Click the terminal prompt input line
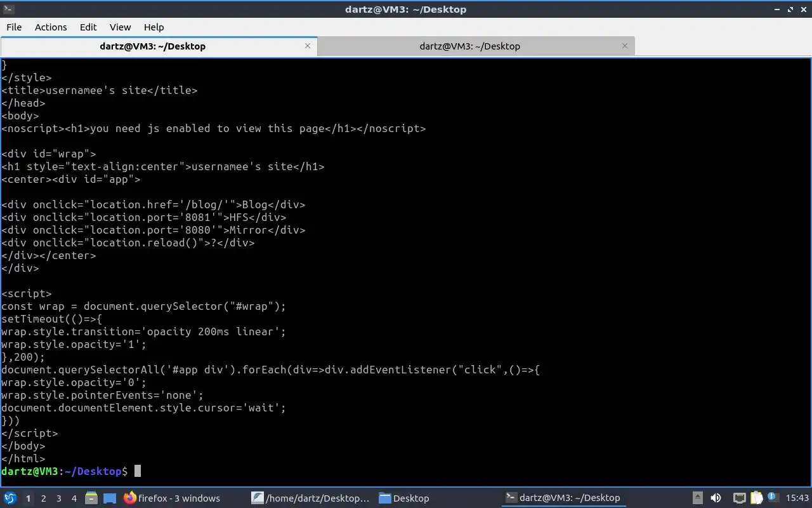 coord(71,471)
